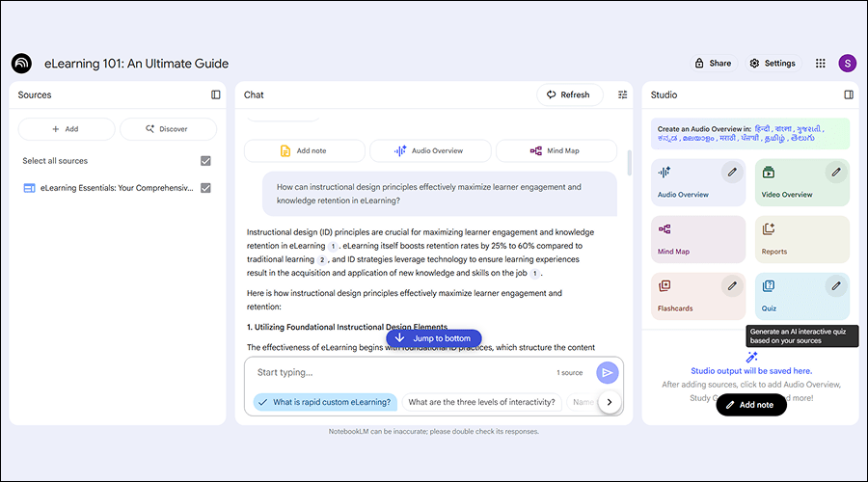Open the Google apps grid
Image resolution: width=868 pixels, height=482 pixels.
(821, 64)
